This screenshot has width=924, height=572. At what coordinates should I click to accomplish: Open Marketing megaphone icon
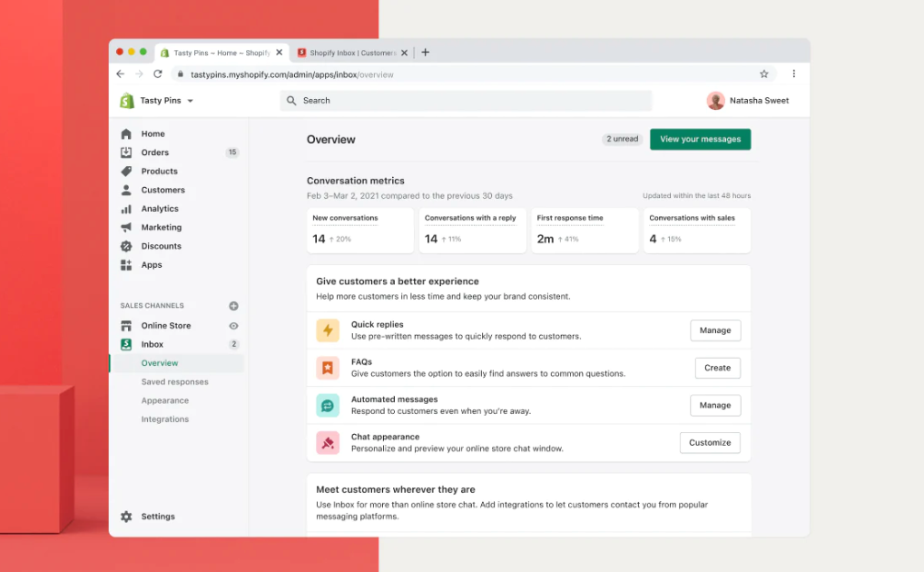pos(126,227)
